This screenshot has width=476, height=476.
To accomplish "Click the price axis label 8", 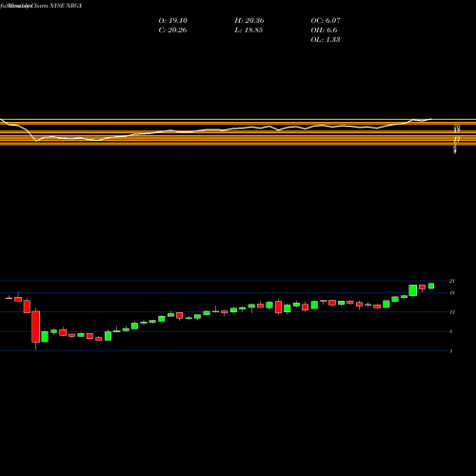I will [451, 331].
